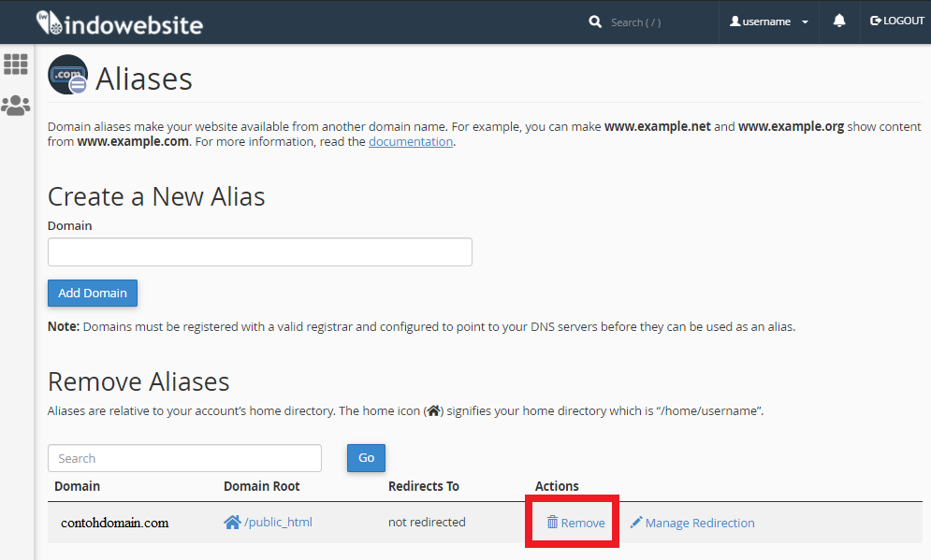This screenshot has width=931, height=560.
Task: Open the /public_html domain root link
Action: (x=277, y=523)
